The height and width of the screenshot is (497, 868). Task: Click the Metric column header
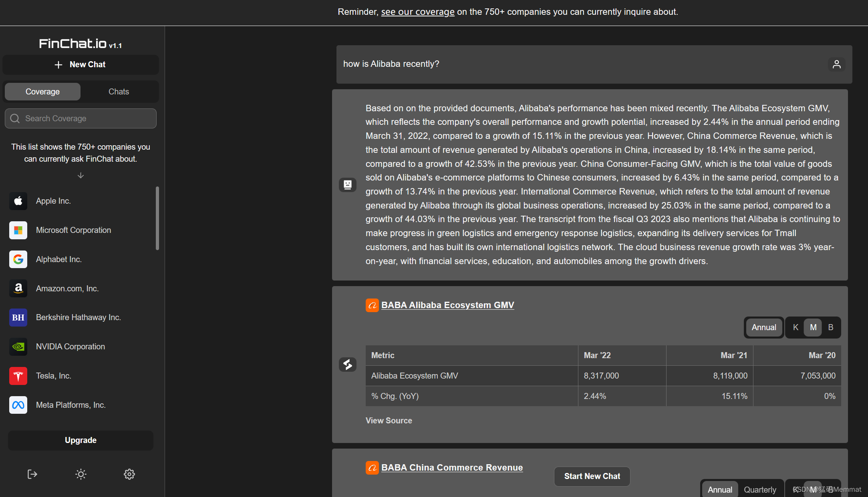472,355
